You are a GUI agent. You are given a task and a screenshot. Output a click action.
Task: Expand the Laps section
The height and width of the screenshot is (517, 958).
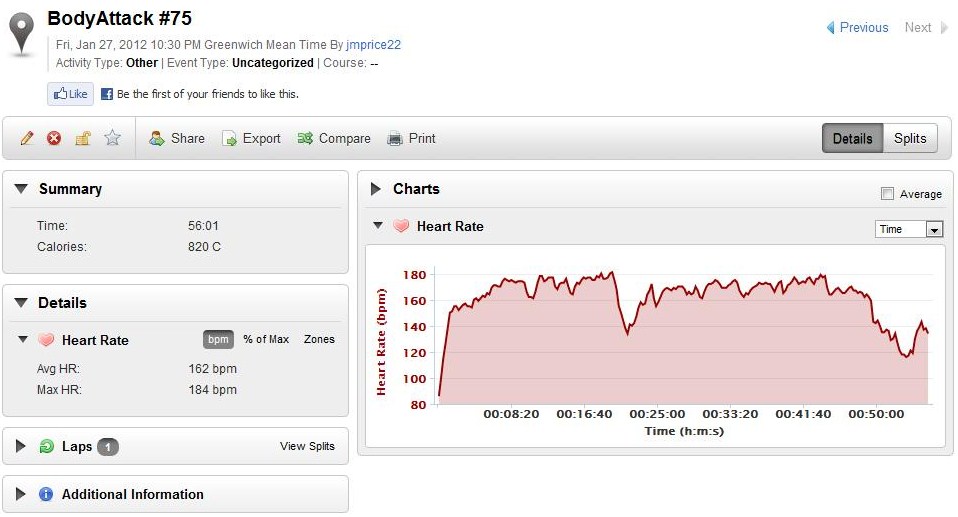pos(22,446)
